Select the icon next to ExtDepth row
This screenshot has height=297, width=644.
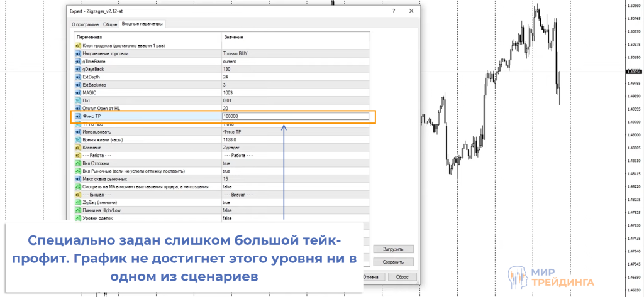[78, 77]
